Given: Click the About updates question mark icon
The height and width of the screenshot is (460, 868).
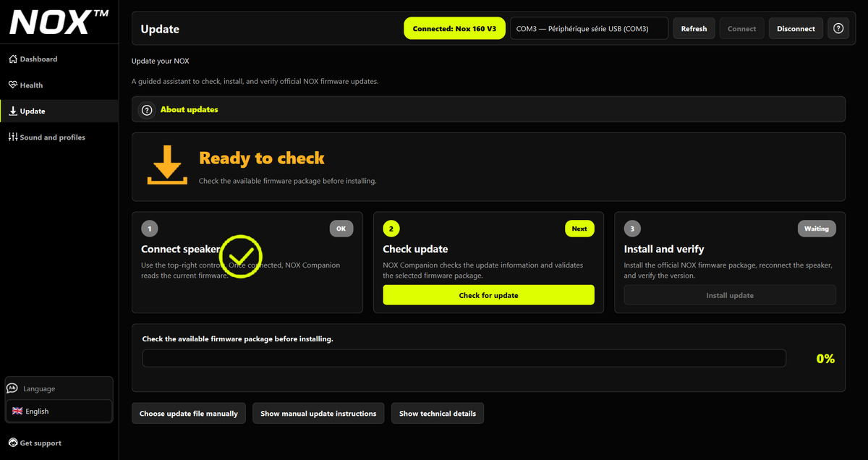Looking at the screenshot, I should click(x=147, y=110).
